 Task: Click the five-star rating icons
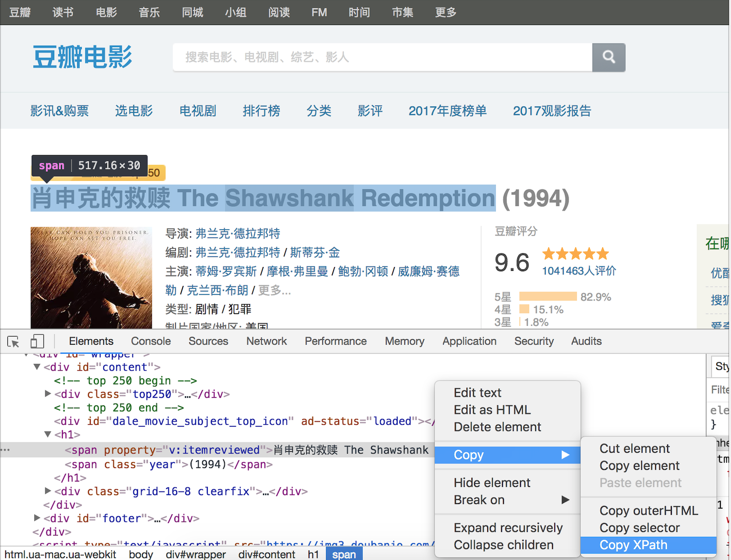pos(576,254)
